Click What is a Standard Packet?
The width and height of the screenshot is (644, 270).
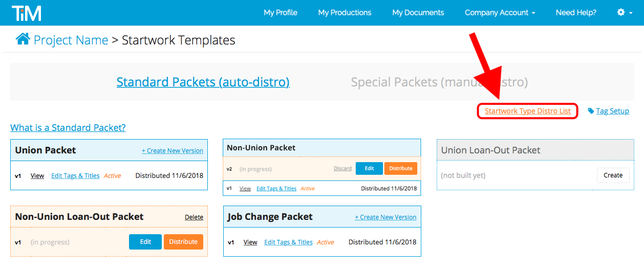[68, 127]
